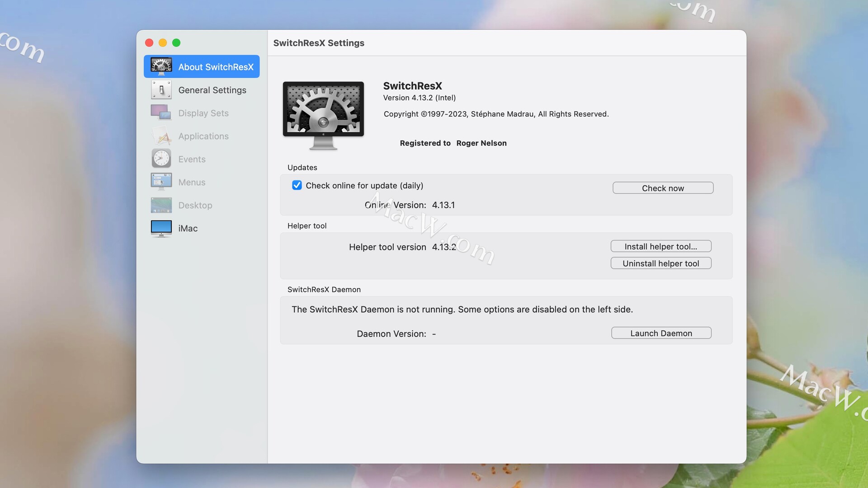Click the About SwitchResX gear monitor icon
Screen dimensions: 868x488
coord(161,66)
